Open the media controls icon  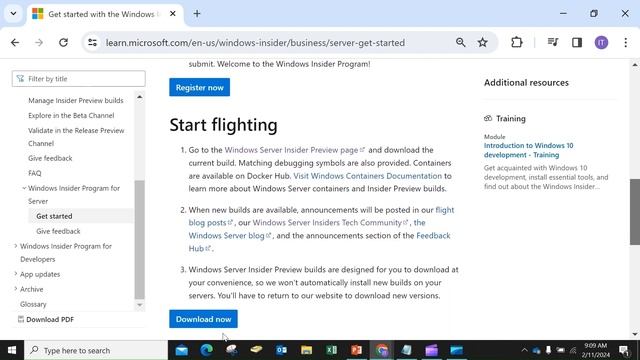coord(553,42)
